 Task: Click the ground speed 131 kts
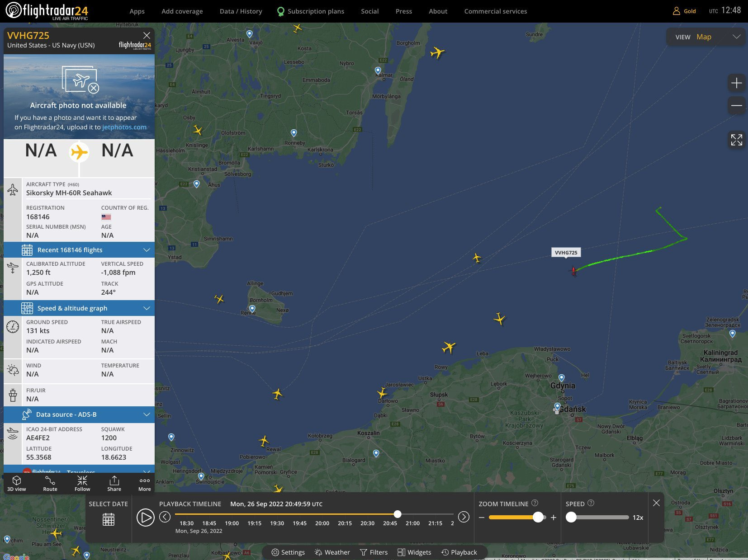pos(38,331)
